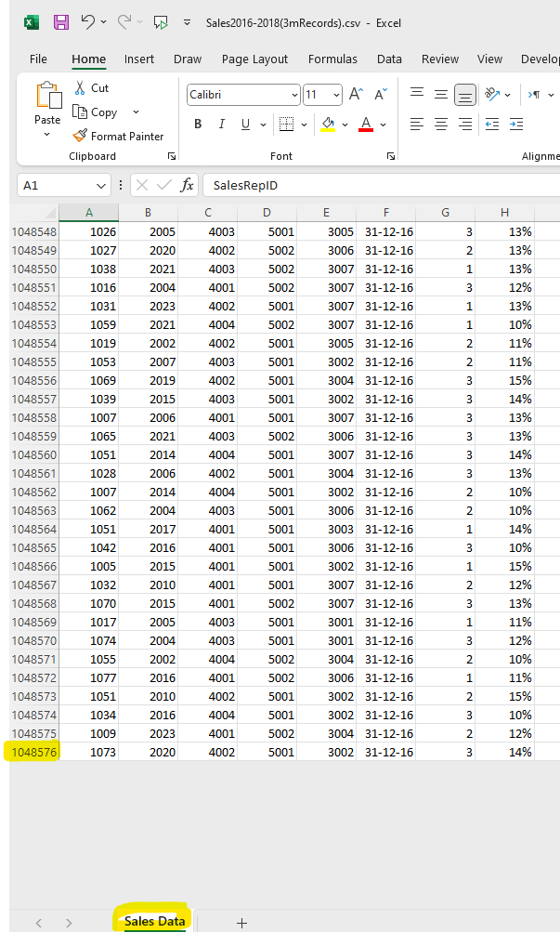Screen dimensions: 560x933
Task: Click the Increase Indent icon
Action: 516,125
